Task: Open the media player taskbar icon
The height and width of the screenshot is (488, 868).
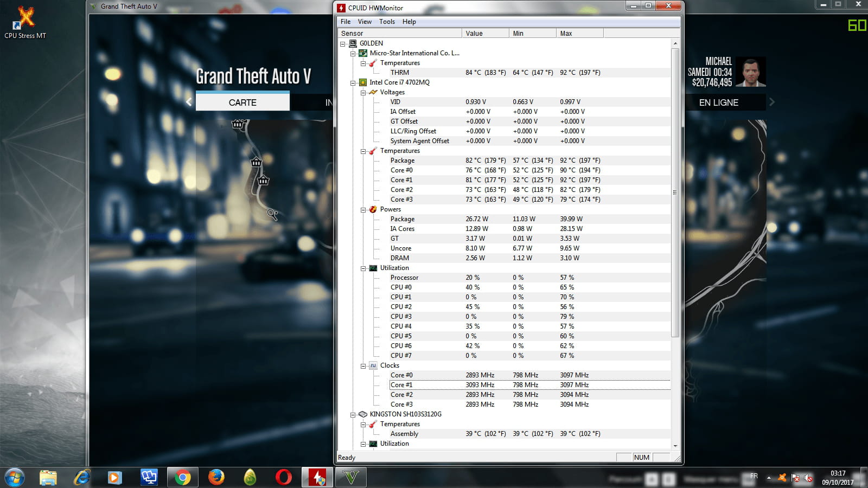Action: (114, 478)
